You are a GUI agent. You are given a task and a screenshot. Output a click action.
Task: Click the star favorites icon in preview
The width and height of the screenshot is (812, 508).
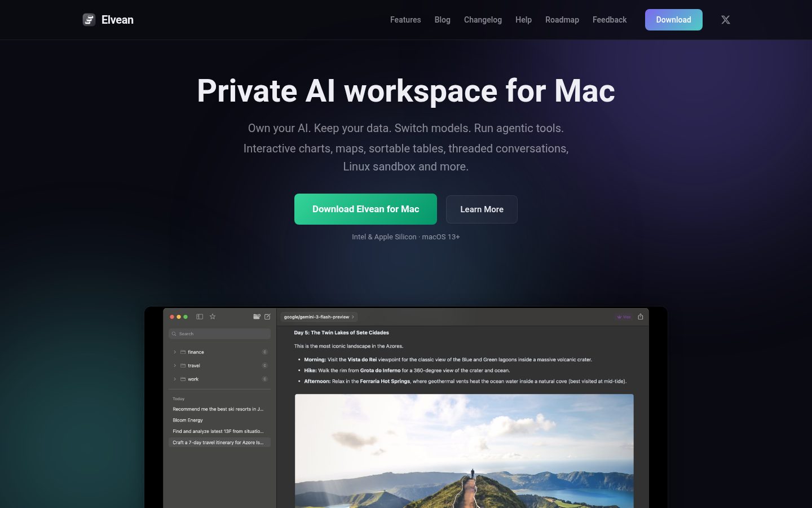(213, 317)
